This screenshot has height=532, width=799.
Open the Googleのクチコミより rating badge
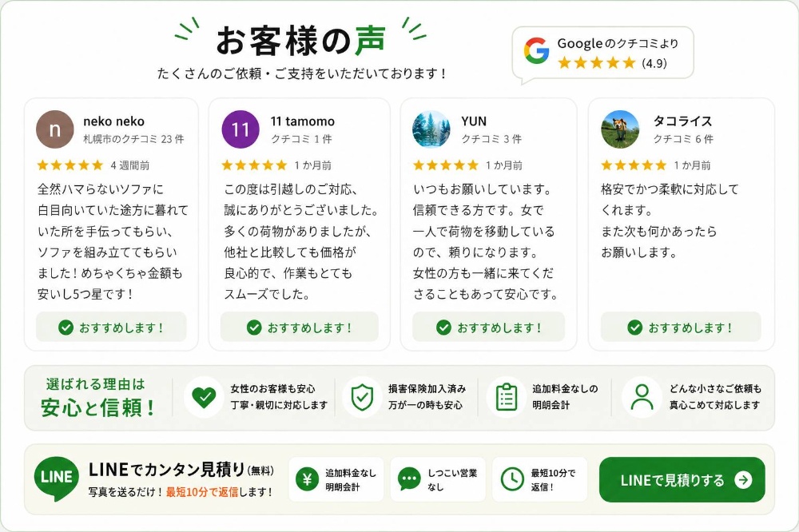click(602, 53)
